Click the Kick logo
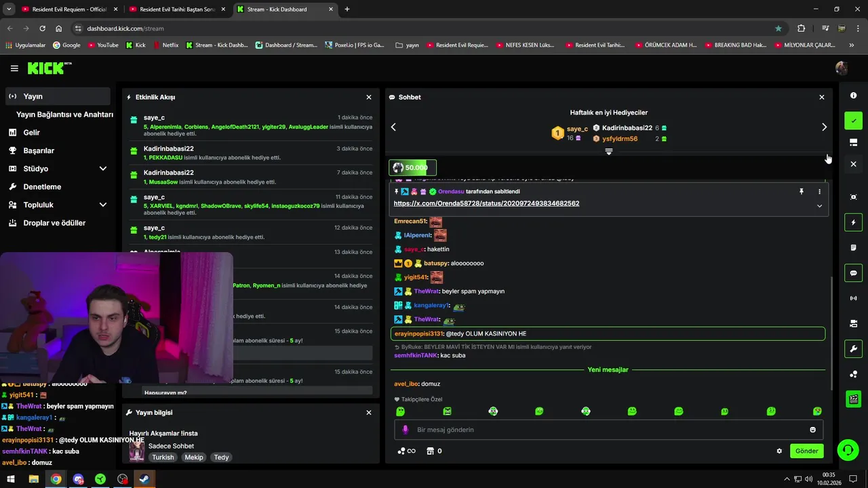Viewport: 868px width, 488px height. click(x=49, y=68)
